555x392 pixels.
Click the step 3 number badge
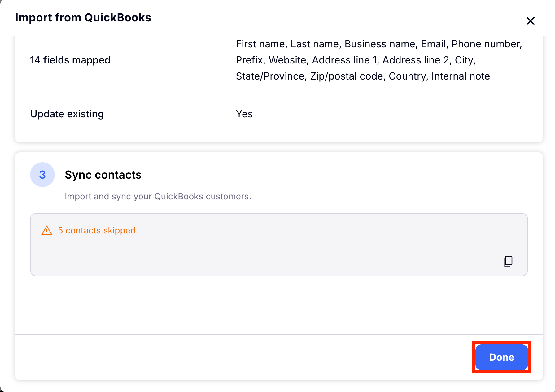[42, 175]
